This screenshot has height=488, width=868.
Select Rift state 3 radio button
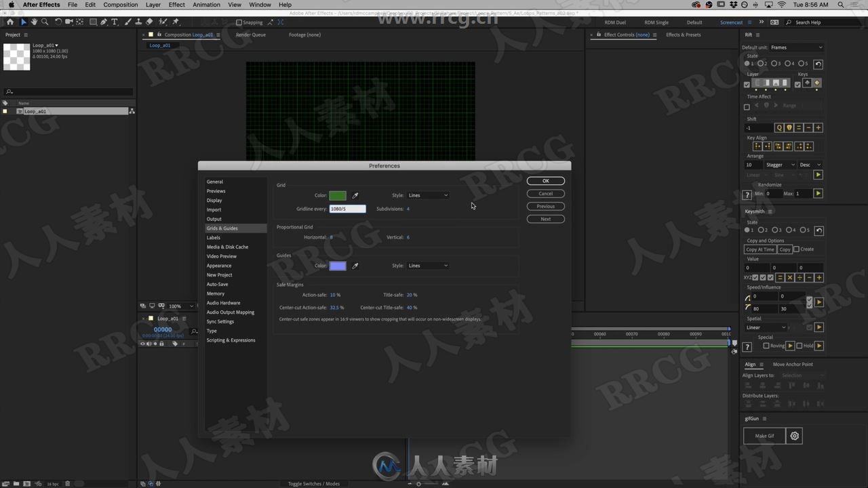click(774, 64)
